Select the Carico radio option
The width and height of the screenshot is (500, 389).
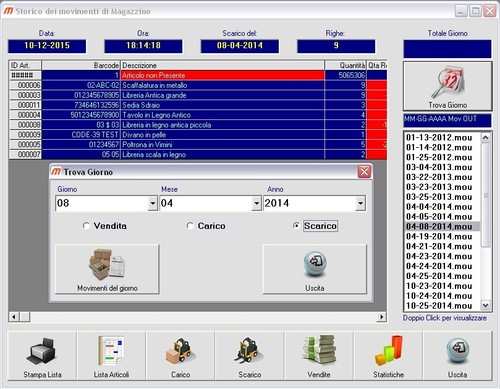(x=206, y=226)
